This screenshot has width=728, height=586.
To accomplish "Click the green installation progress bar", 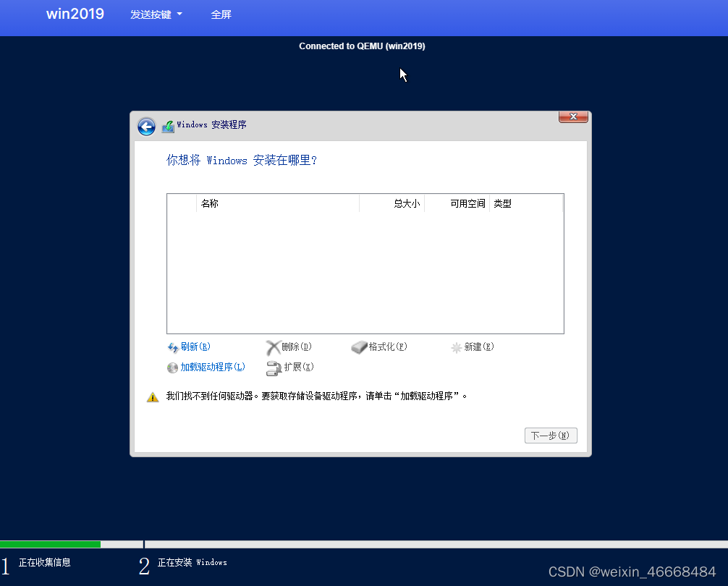I will pyautogui.click(x=50, y=544).
